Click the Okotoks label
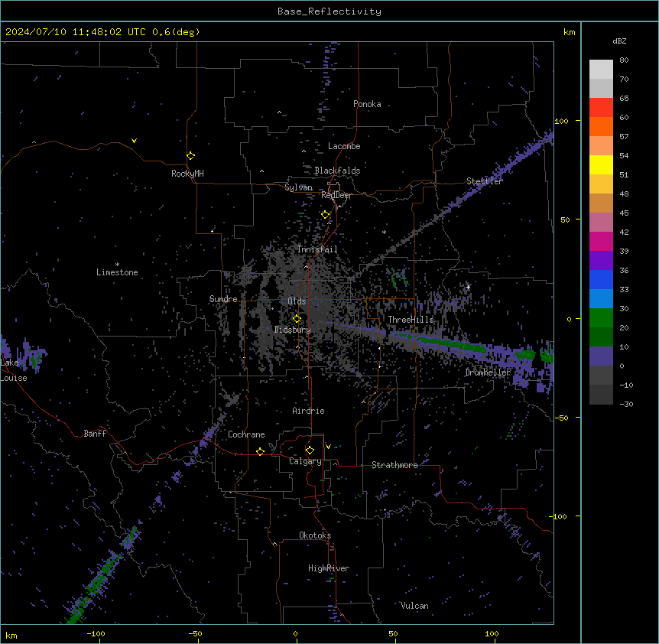Viewport: 659px width, 644px height. pos(315,535)
